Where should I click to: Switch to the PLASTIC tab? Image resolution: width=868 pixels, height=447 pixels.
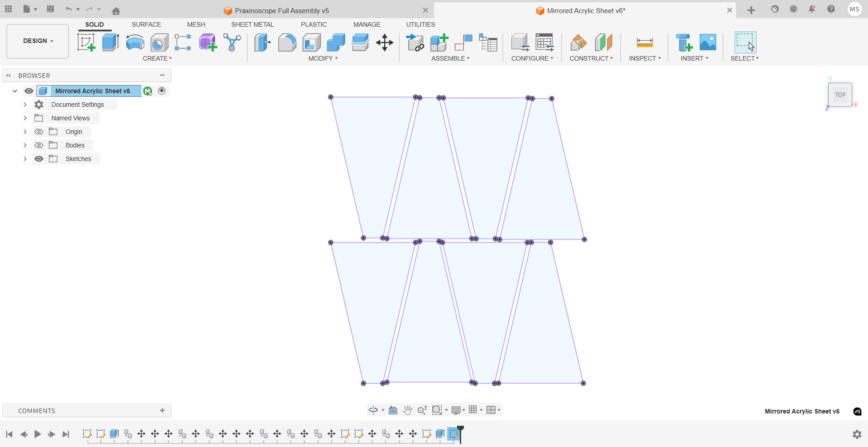pos(314,24)
